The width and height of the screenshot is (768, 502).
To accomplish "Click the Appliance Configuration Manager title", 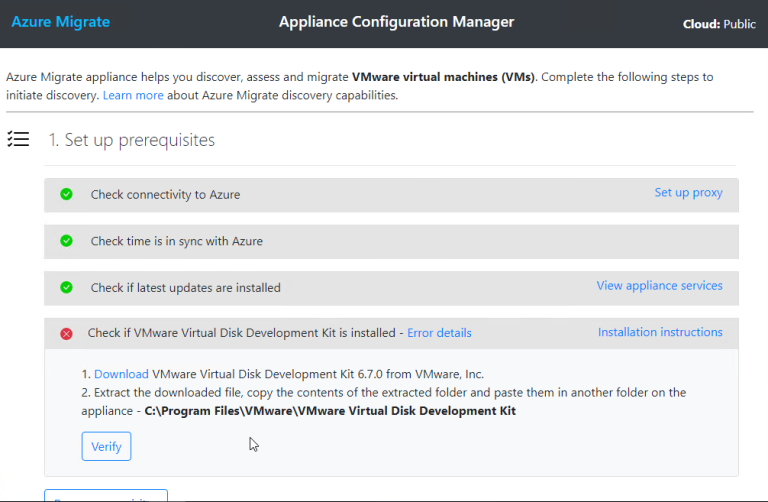I will [x=396, y=22].
